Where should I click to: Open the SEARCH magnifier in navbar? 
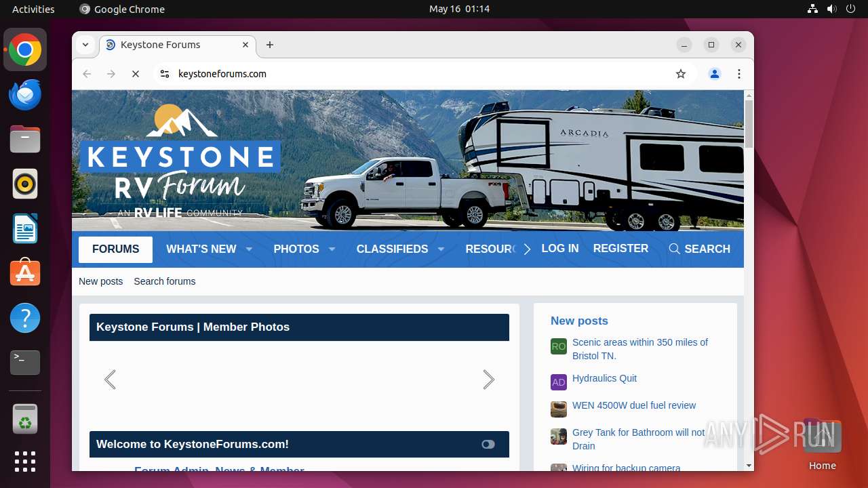point(699,249)
